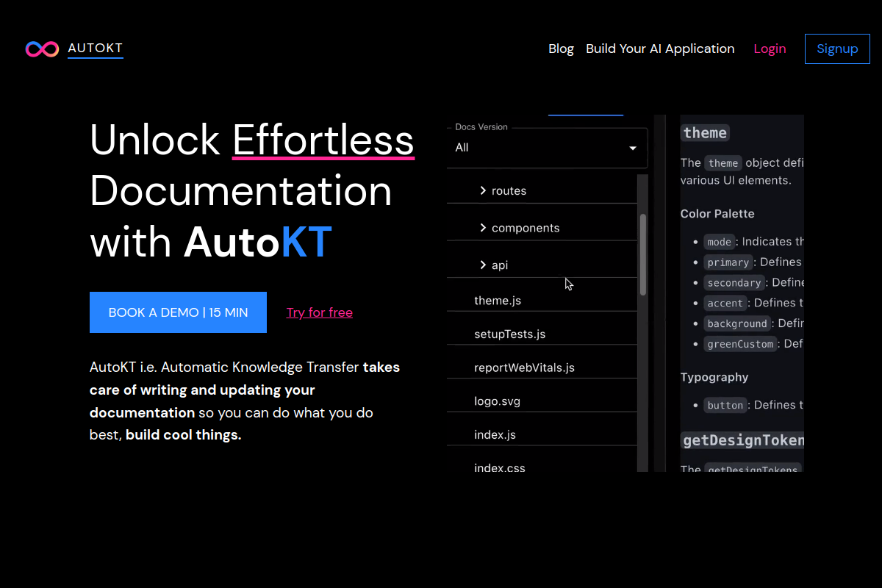Click the file tree scrollbar thumb
Screen dimensions: 882x588
pos(643,254)
